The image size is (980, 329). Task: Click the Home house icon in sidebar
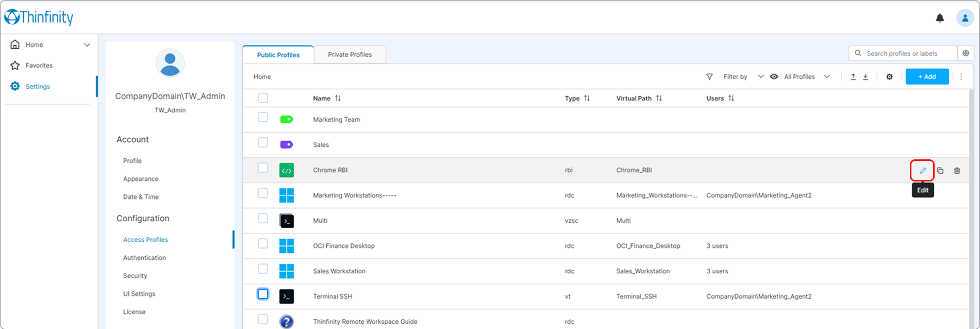point(15,44)
